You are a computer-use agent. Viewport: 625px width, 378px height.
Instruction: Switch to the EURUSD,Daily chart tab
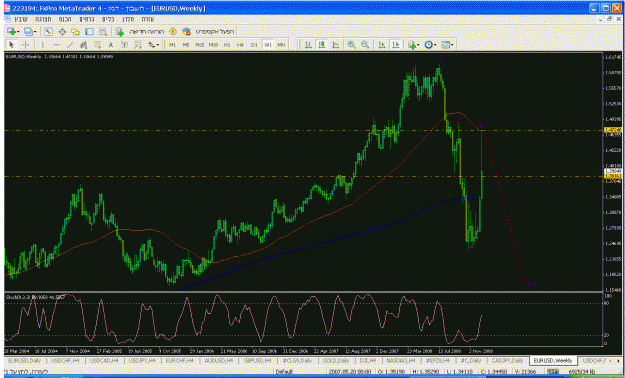pyautogui.click(x=25, y=360)
